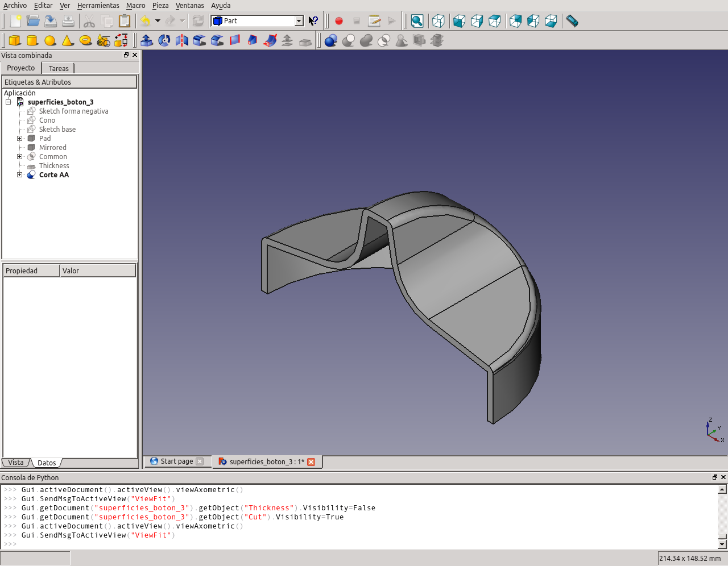The height and width of the screenshot is (566, 728).
Task: Open the parametric primitives creation tool
Action: click(104, 40)
